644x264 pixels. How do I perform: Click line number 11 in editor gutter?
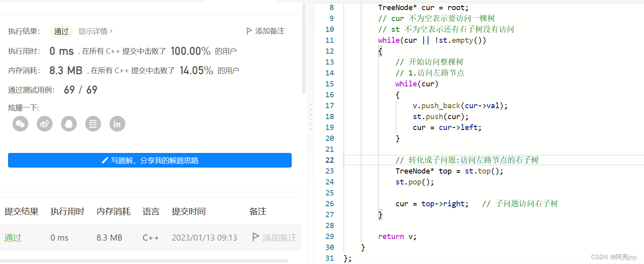coord(330,40)
